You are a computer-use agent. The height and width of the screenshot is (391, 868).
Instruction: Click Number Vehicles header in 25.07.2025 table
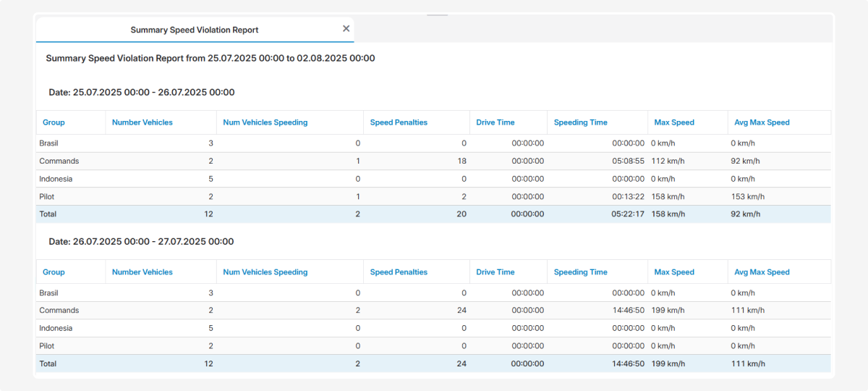point(142,122)
